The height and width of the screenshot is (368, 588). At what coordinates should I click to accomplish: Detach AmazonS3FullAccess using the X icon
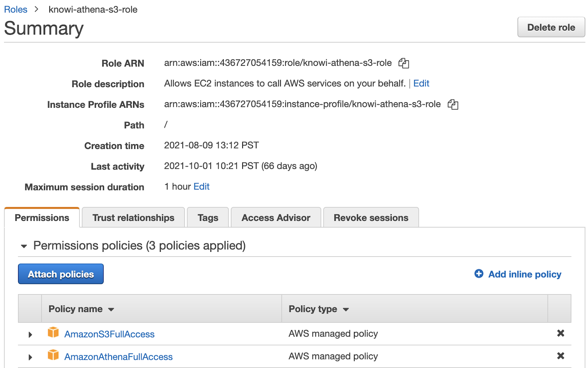pos(560,333)
